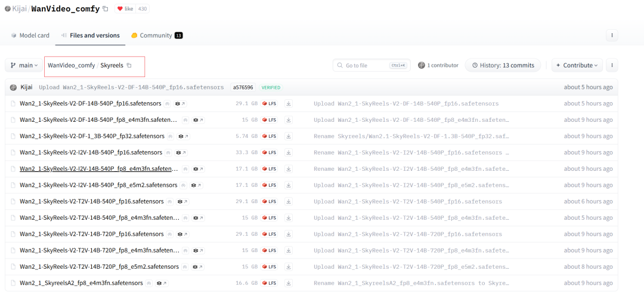The width and height of the screenshot is (644, 298).
Task: Download the DF-14B-540P_fp16 safetensors file
Action: point(289,104)
